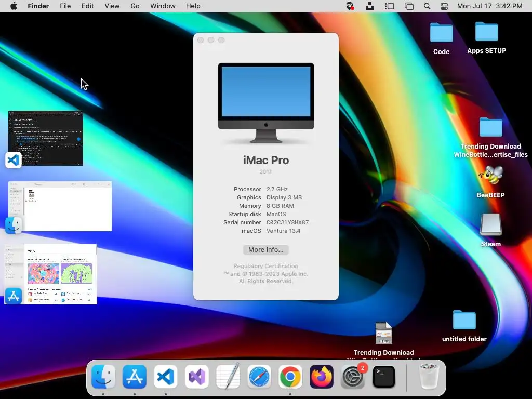Open System Settings with badge in Dock
This screenshot has width=532, height=399.
(353, 377)
